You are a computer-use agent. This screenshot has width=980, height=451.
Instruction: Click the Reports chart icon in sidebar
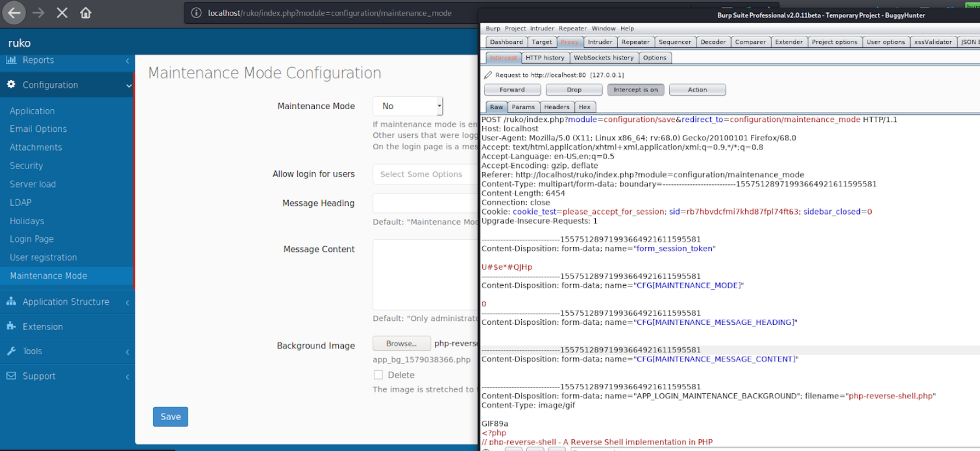tap(11, 60)
